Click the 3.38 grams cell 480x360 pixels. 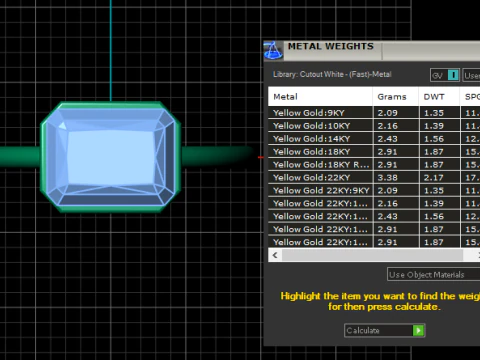pyautogui.click(x=396, y=178)
